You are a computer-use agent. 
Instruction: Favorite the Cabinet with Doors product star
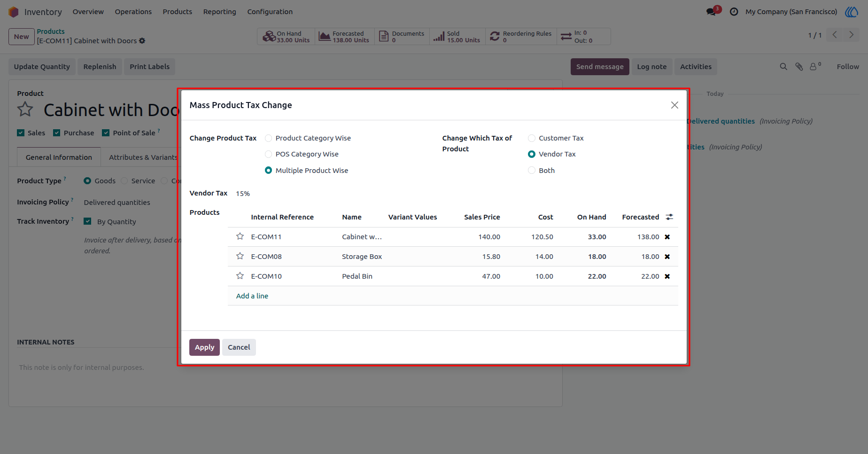(x=25, y=110)
